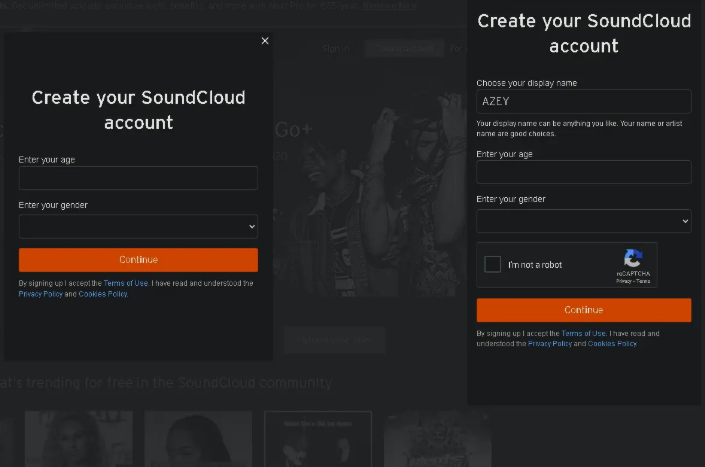The image size is (705, 467).
Task: Click the age field in left dialog
Action: pos(138,178)
